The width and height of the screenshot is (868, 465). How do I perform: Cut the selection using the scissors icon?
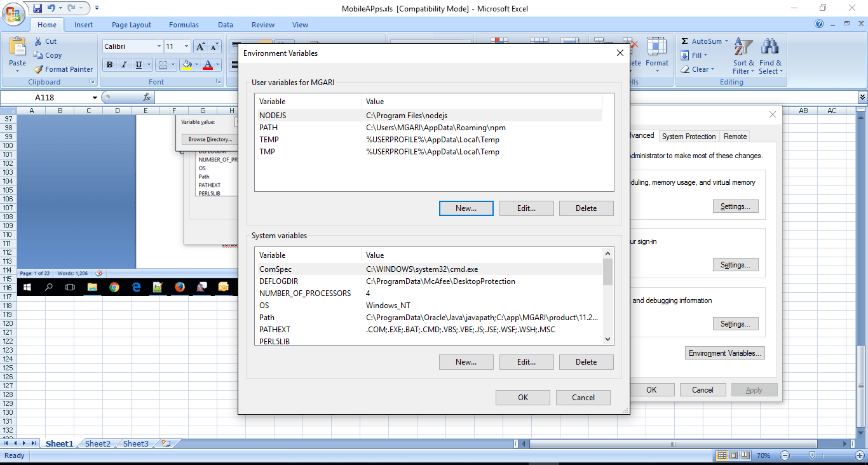click(38, 41)
